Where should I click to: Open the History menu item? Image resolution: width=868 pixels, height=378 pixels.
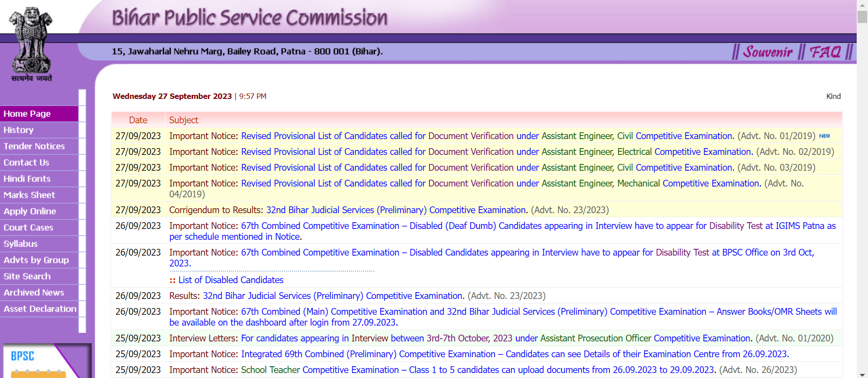pos(19,130)
